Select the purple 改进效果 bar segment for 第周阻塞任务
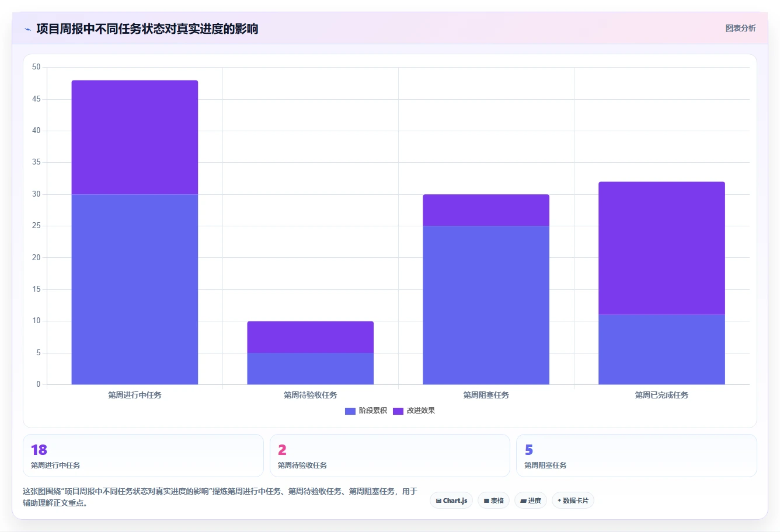780x532 pixels. pyautogui.click(x=486, y=210)
